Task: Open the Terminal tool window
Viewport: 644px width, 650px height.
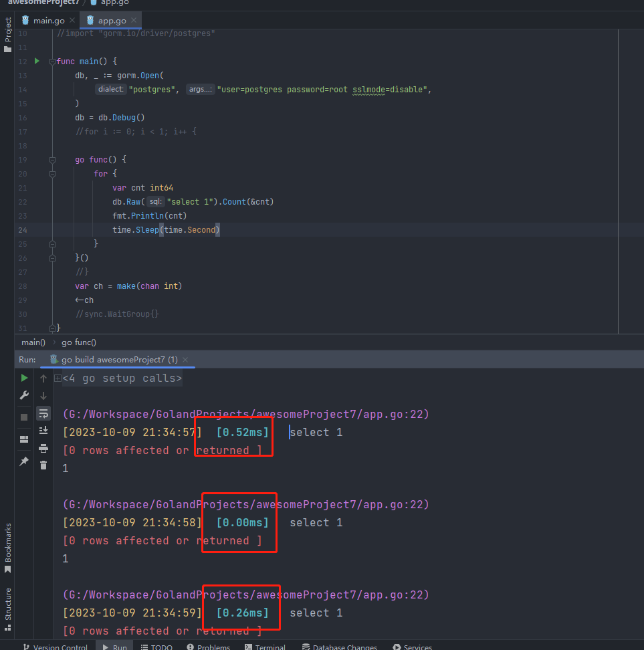Action: click(x=265, y=647)
